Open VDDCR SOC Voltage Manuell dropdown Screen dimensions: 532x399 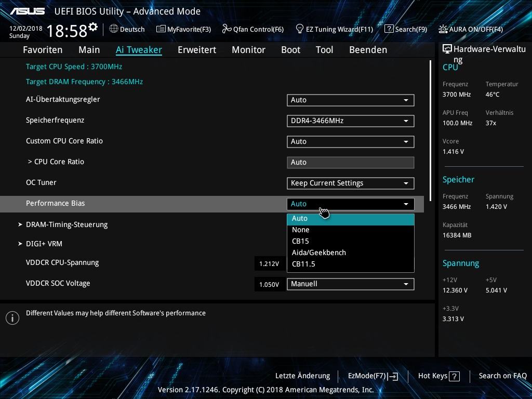coord(351,284)
